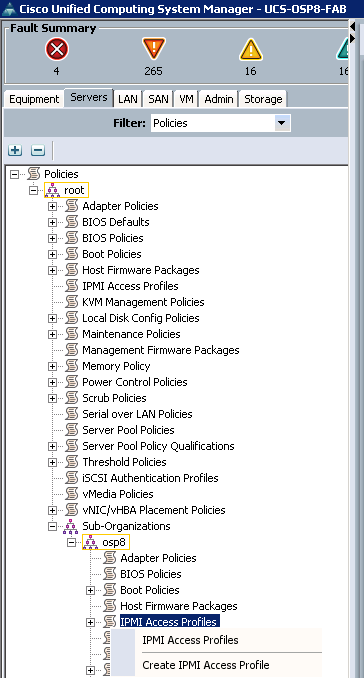Viewport: 364px width, 678px height.
Task: Switch to the Equipment tab
Action: 34,99
